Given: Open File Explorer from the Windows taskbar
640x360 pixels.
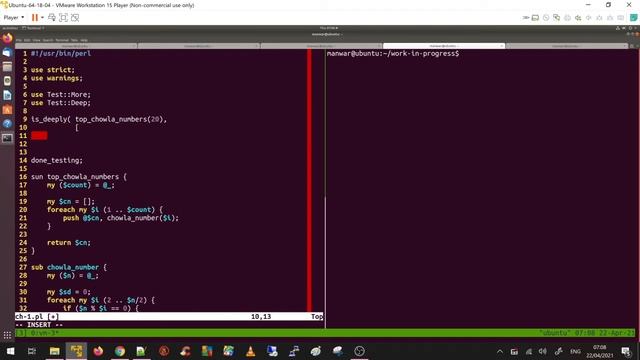Looking at the screenshot, I should (54, 351).
